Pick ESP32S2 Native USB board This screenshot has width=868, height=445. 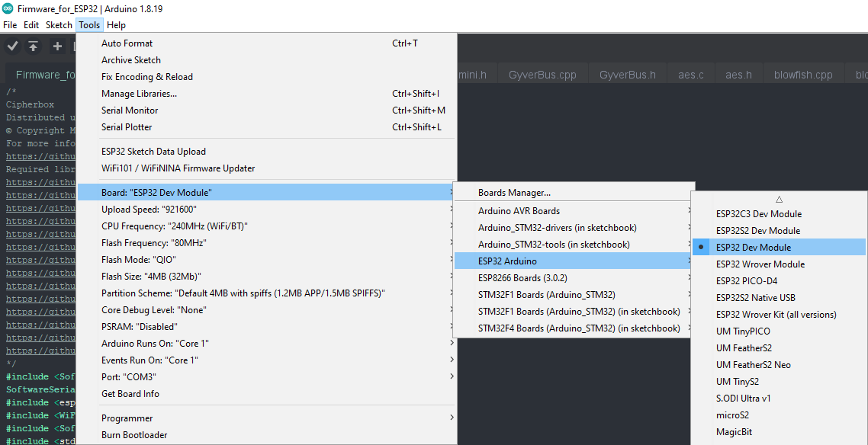[779, 297]
